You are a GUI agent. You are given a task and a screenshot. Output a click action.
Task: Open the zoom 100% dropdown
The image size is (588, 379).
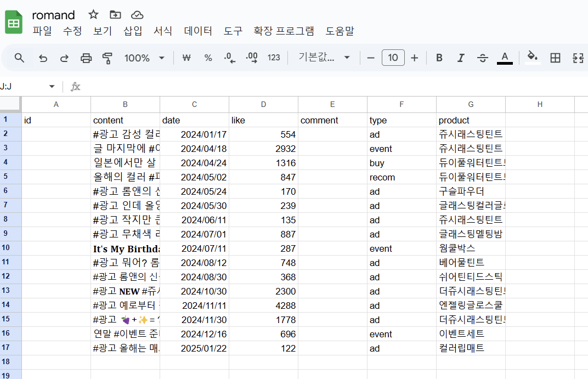point(144,58)
